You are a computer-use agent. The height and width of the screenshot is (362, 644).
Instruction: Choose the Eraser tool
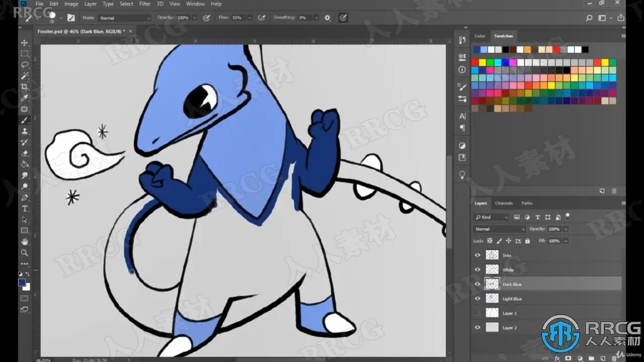click(x=24, y=153)
